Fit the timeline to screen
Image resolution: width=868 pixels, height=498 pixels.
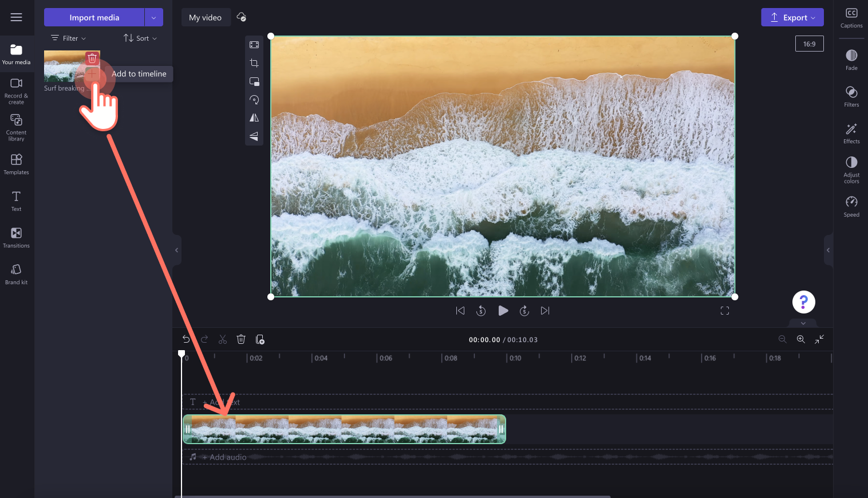click(819, 339)
